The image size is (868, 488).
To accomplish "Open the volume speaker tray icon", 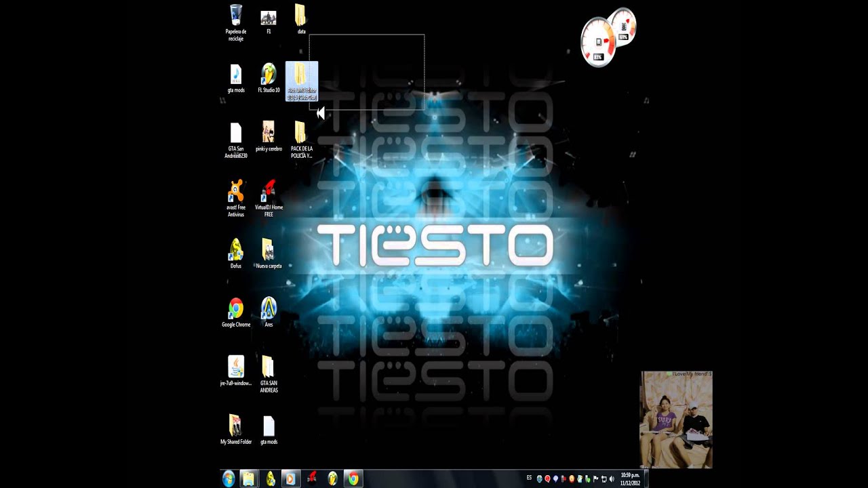I will pos(612,479).
